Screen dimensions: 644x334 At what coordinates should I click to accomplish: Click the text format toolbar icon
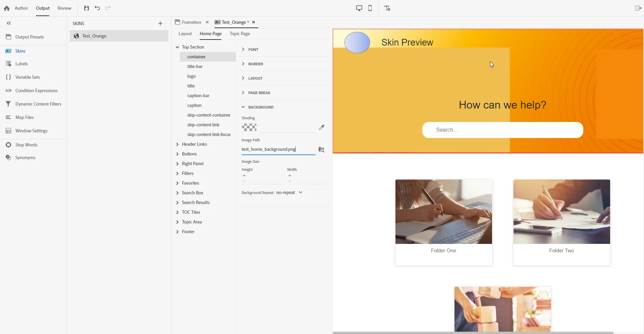click(x=387, y=8)
